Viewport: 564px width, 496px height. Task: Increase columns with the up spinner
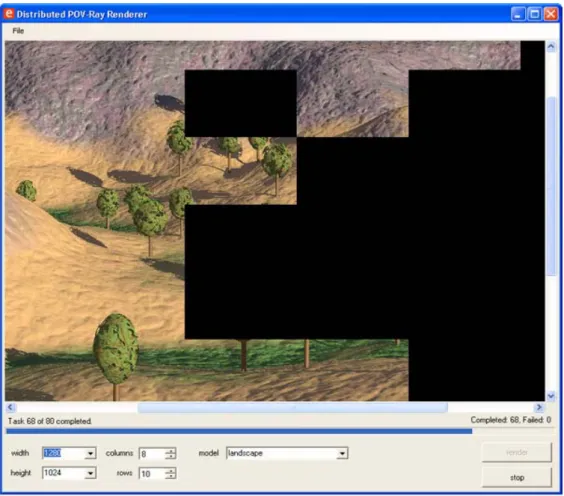click(171, 451)
